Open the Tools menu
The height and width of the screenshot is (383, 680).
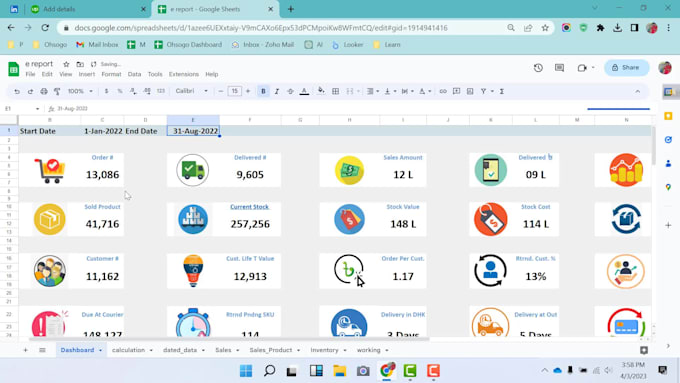point(155,74)
